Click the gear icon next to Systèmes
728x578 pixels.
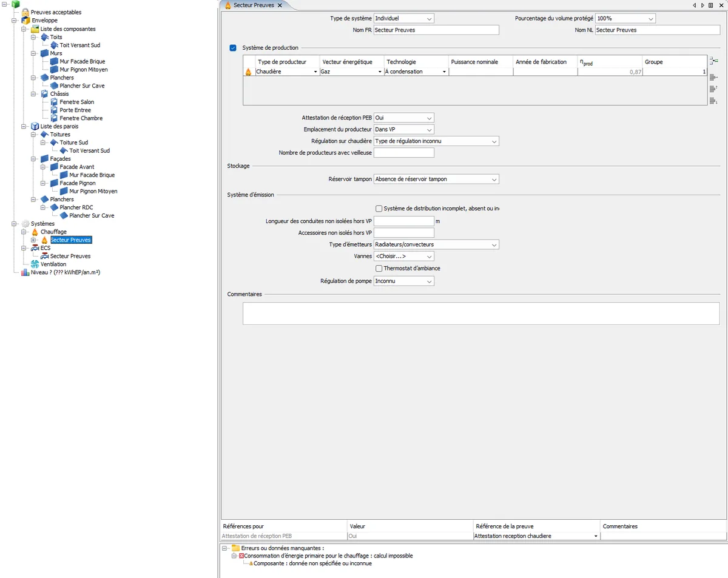(x=25, y=224)
